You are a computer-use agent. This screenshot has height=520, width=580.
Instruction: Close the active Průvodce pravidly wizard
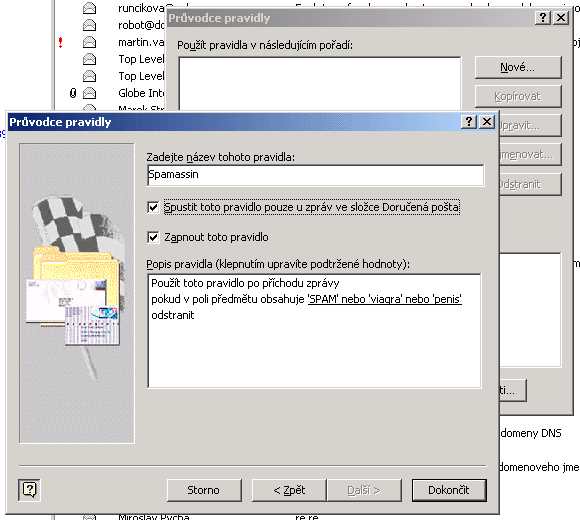pyautogui.click(x=487, y=121)
